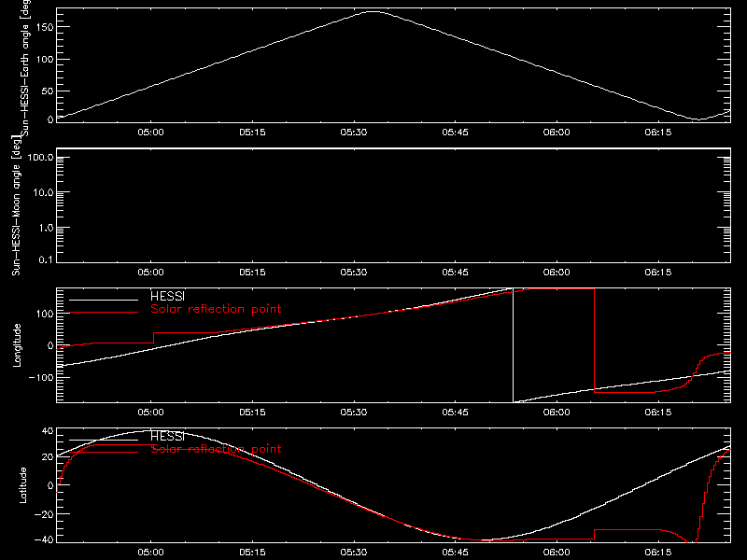
Task: Click the 0 tick label on Longitude axis
Action: tap(50, 345)
